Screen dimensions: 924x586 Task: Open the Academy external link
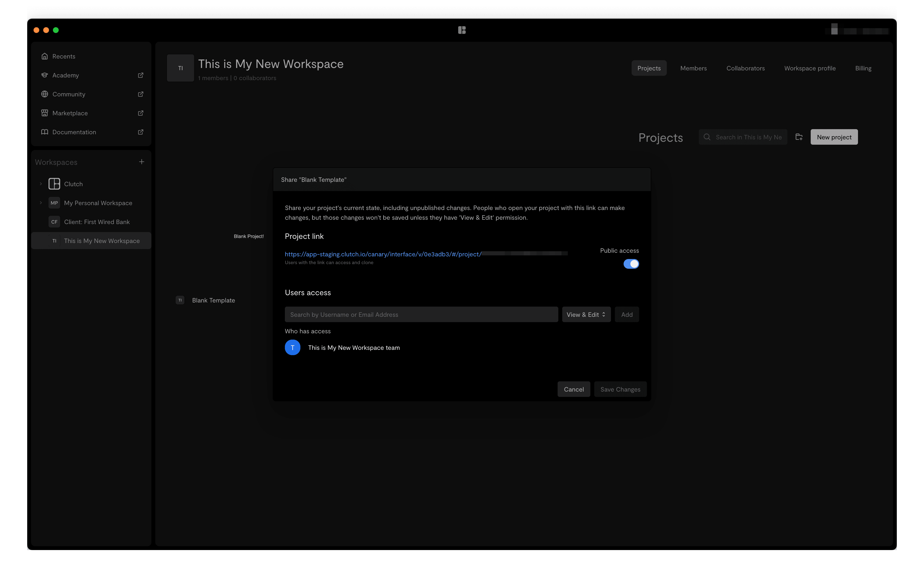(x=140, y=75)
